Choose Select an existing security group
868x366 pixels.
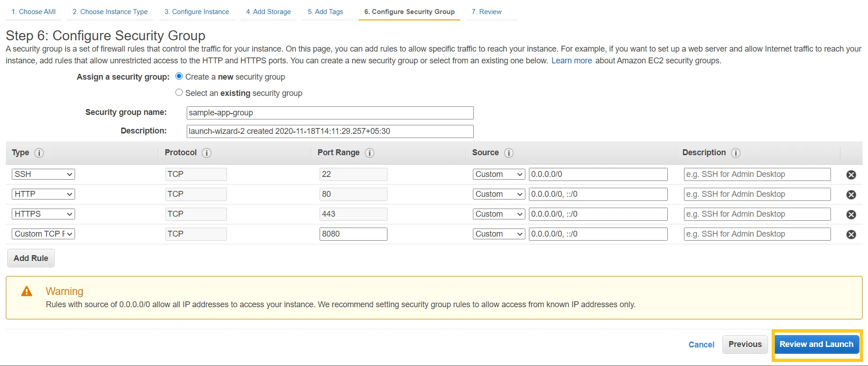179,93
